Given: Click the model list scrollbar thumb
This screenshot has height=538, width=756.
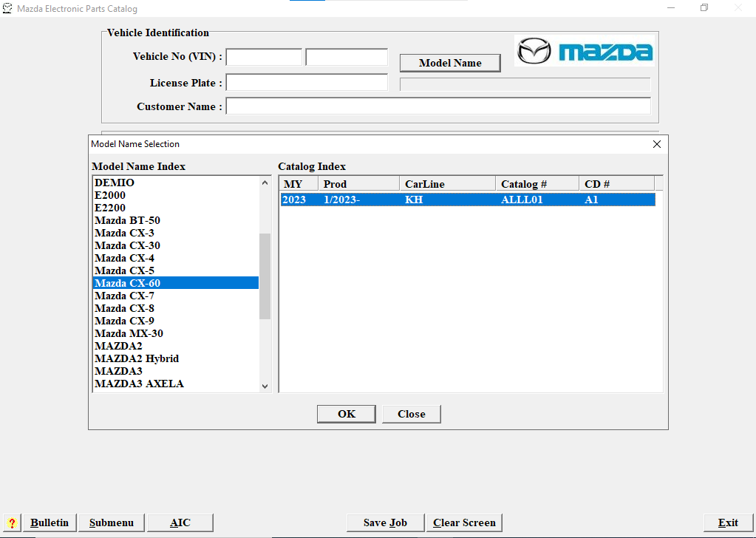Looking at the screenshot, I should 265,276.
